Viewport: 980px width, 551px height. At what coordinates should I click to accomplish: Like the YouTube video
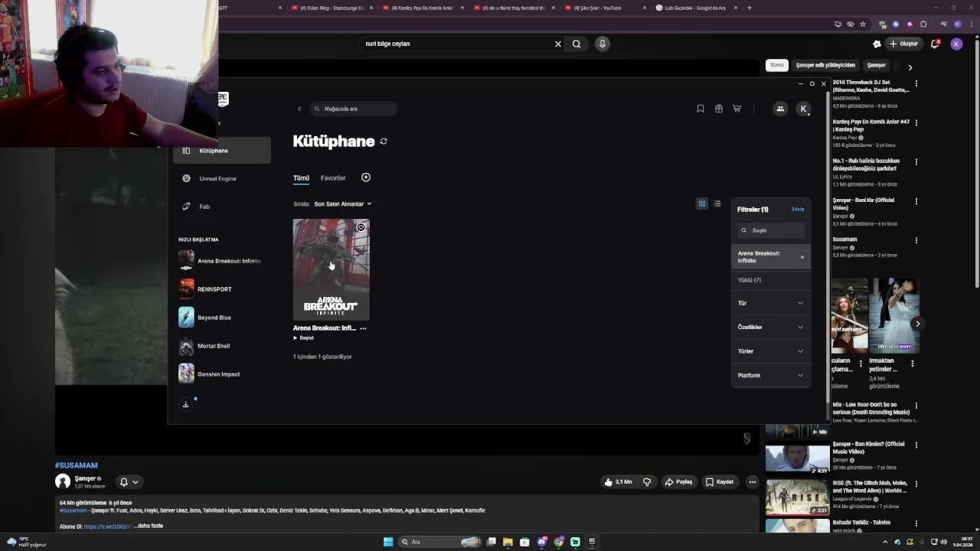619,482
